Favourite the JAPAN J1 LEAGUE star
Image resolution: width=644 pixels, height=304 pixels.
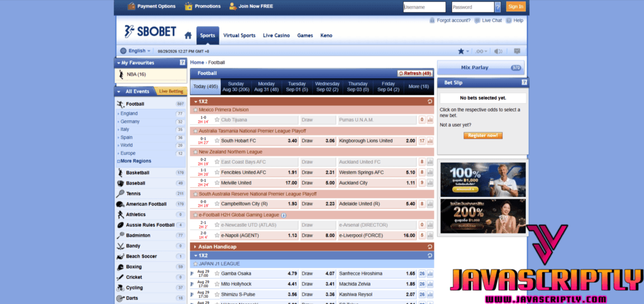point(196,264)
